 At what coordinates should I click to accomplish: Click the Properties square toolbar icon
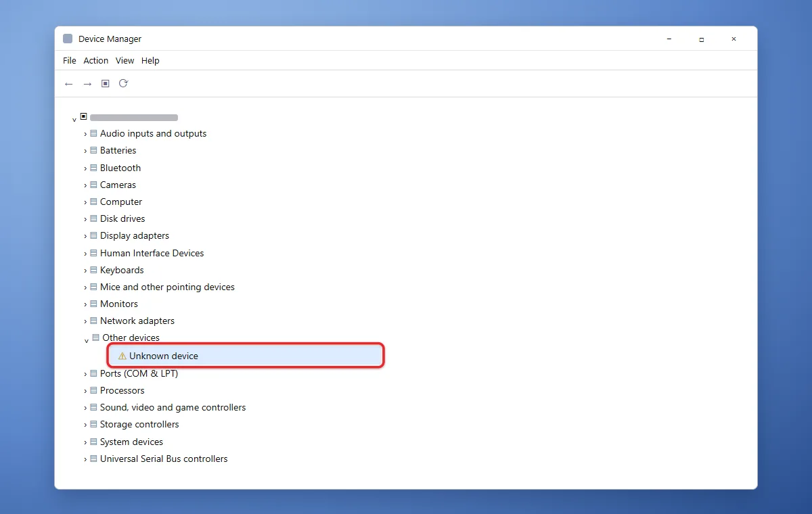[x=106, y=83]
